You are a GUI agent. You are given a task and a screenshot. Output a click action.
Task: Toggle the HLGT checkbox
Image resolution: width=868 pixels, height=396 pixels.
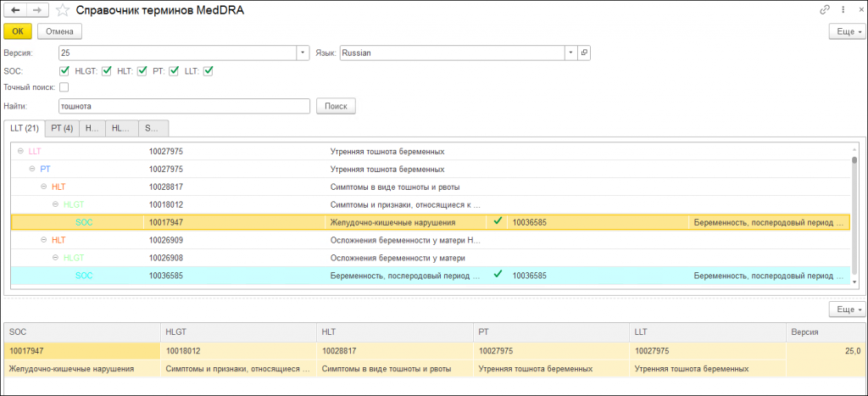coord(107,70)
